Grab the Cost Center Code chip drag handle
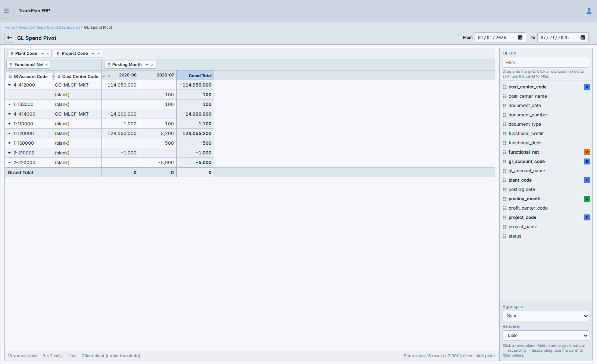 pos(59,76)
